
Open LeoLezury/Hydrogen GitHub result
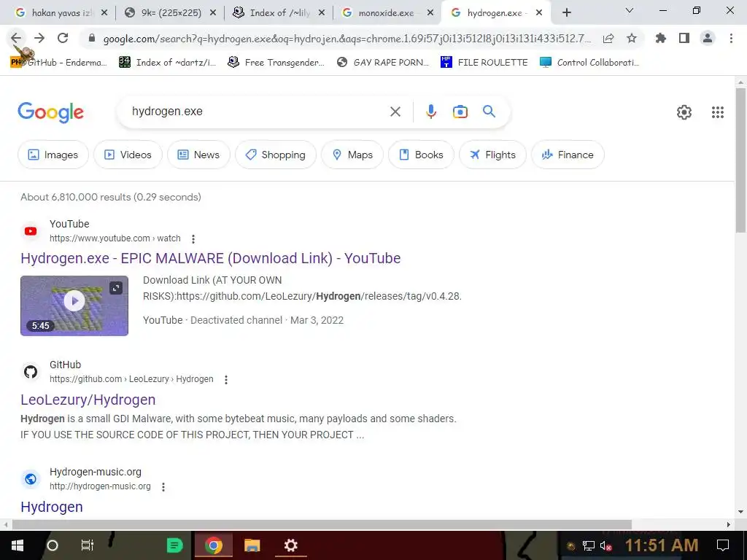click(x=88, y=400)
